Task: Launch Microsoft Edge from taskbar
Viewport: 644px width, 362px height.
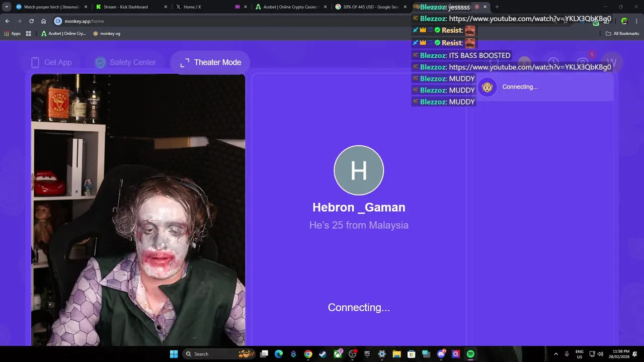Action: (x=279, y=354)
